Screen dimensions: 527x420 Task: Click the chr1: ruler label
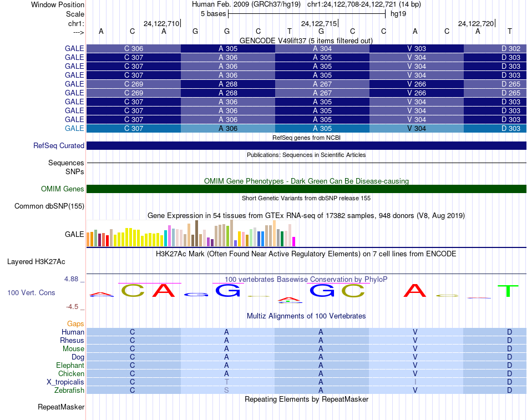[76, 23]
